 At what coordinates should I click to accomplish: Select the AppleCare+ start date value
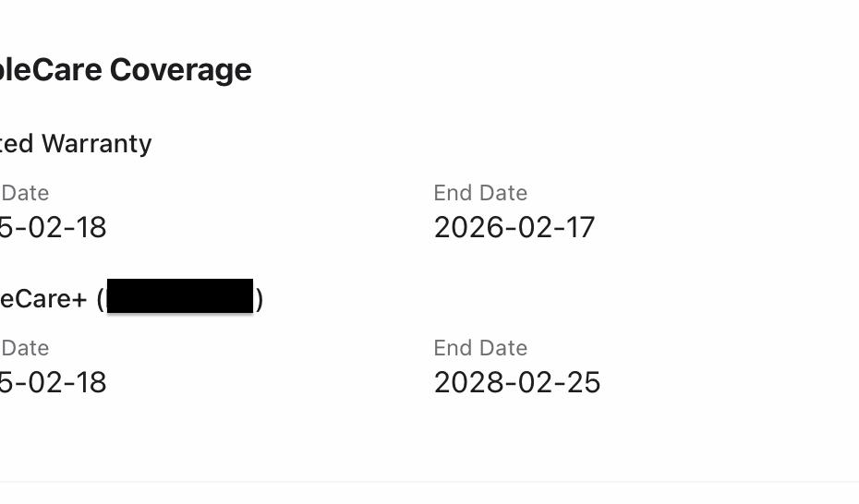[54, 382]
